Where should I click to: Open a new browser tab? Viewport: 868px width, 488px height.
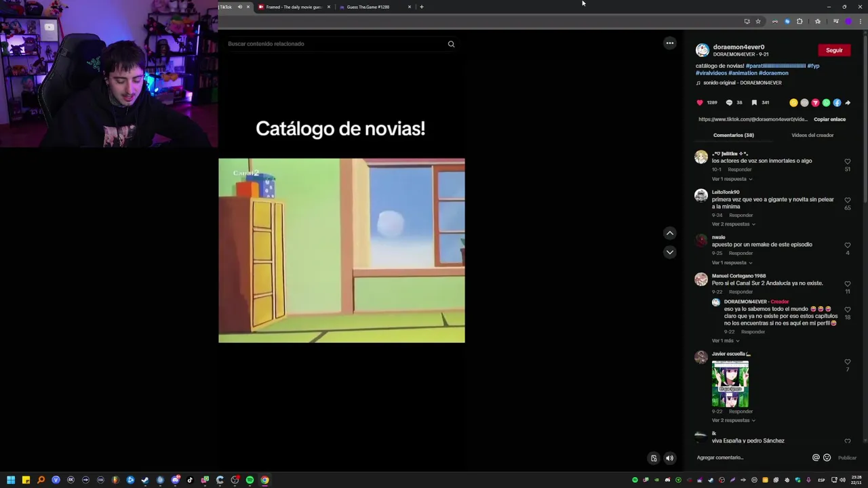coord(421,7)
